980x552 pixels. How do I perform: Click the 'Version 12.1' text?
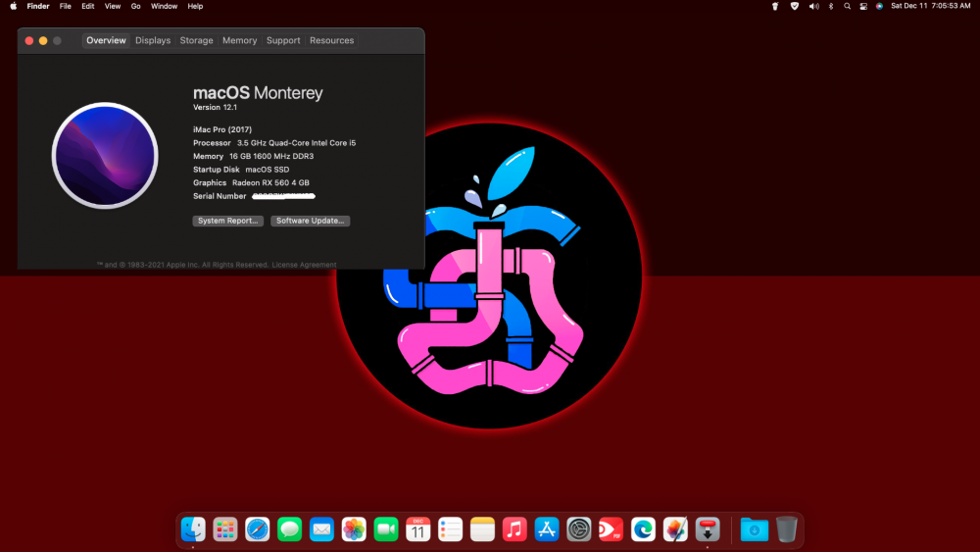click(215, 108)
